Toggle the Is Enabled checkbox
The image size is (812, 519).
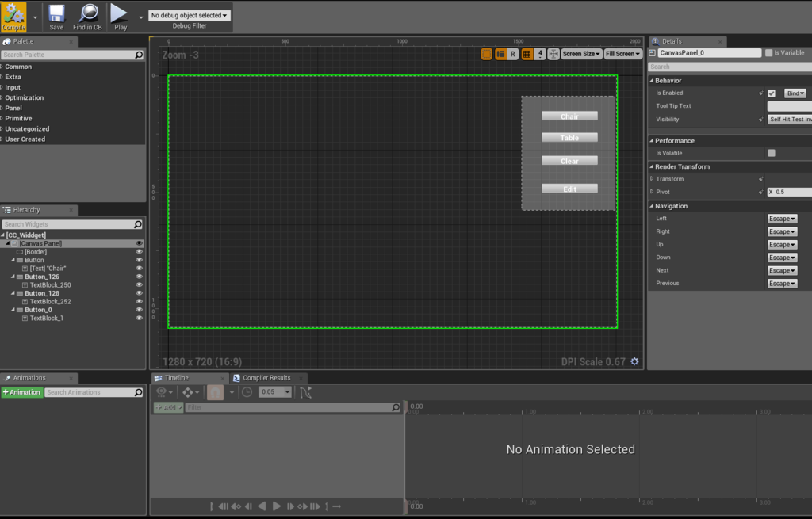[x=771, y=93]
